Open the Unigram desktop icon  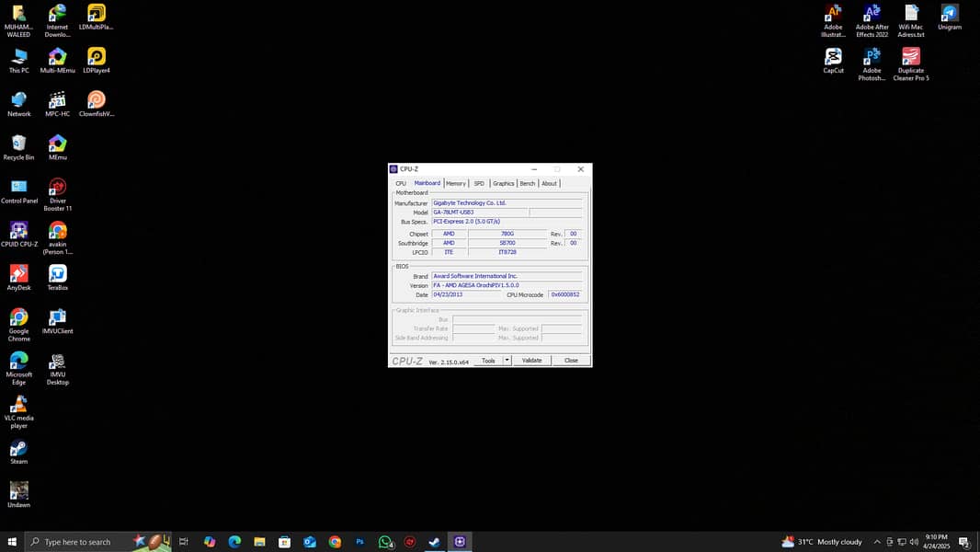tap(950, 17)
